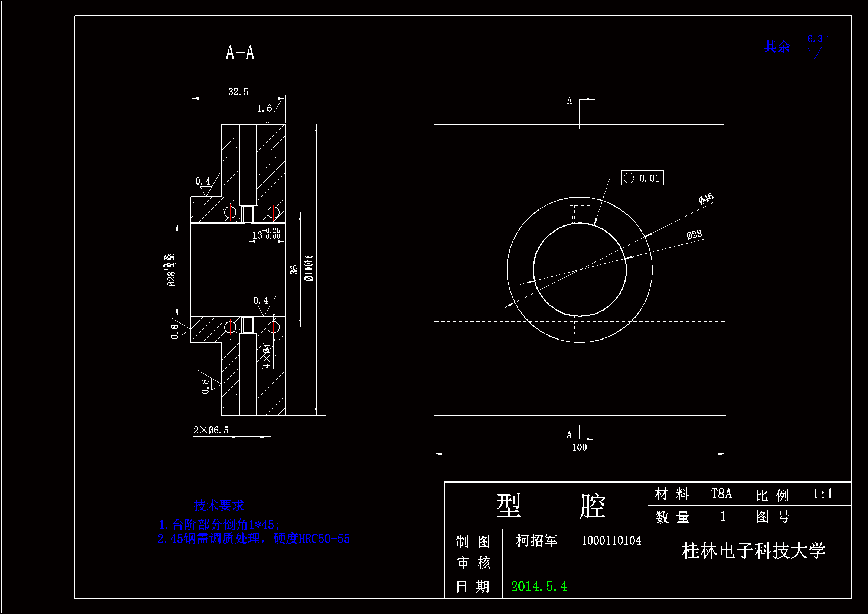Click the 1:1 scale value cell
Screen dimensions: 868x614
click(822, 494)
